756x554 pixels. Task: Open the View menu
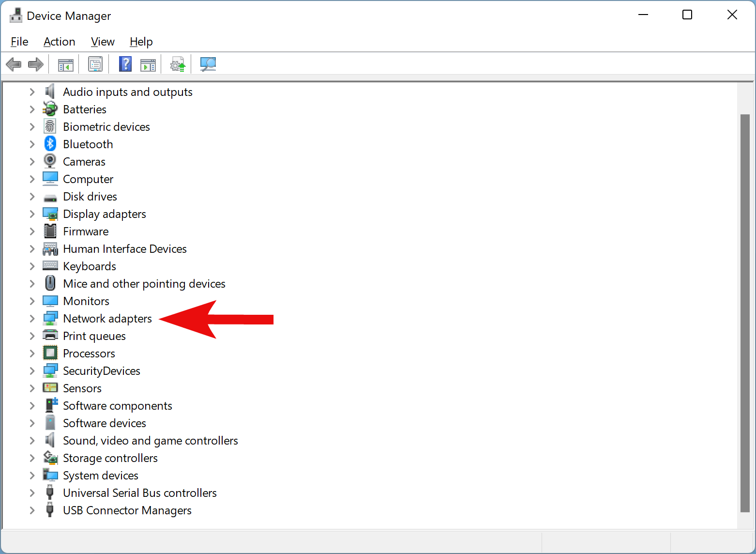coord(102,42)
